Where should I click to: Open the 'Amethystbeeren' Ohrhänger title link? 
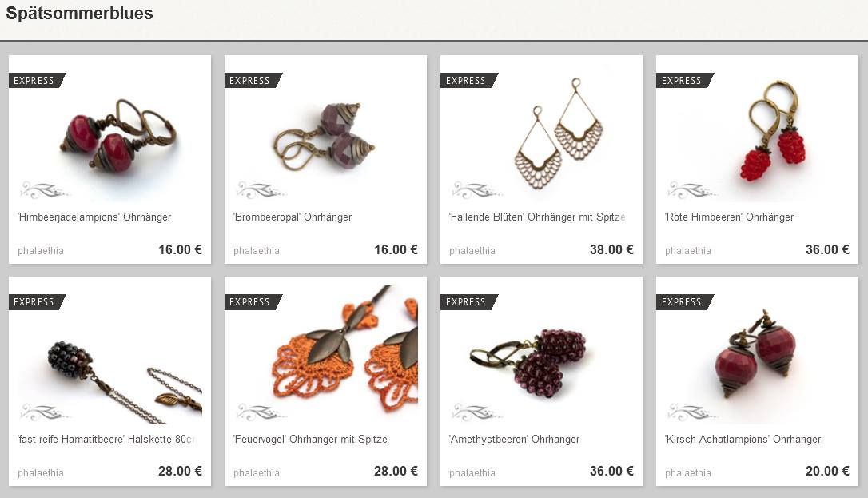pyautogui.click(x=514, y=440)
